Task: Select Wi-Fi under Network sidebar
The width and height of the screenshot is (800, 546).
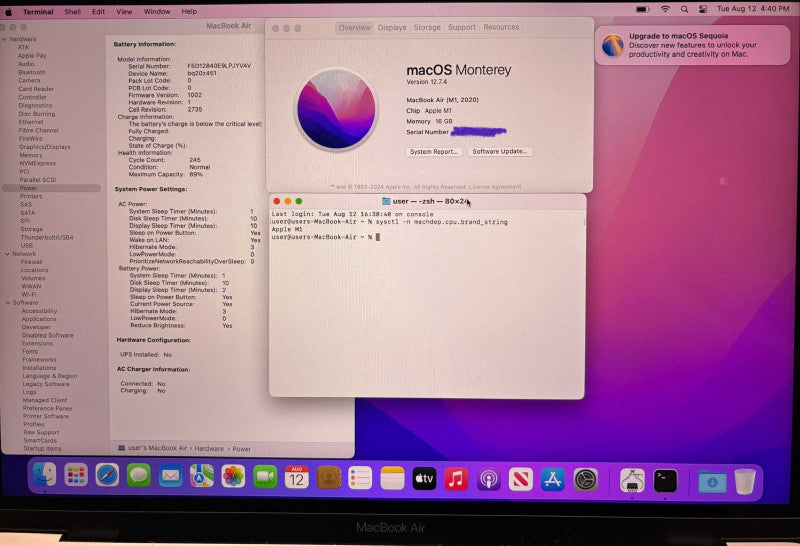Action: [29, 294]
